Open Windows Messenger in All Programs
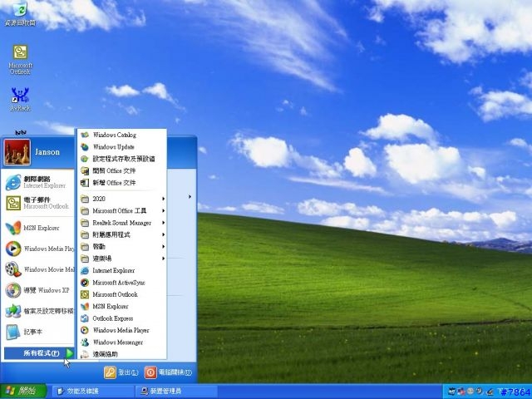Viewport: 532px width, 399px height. click(122, 342)
